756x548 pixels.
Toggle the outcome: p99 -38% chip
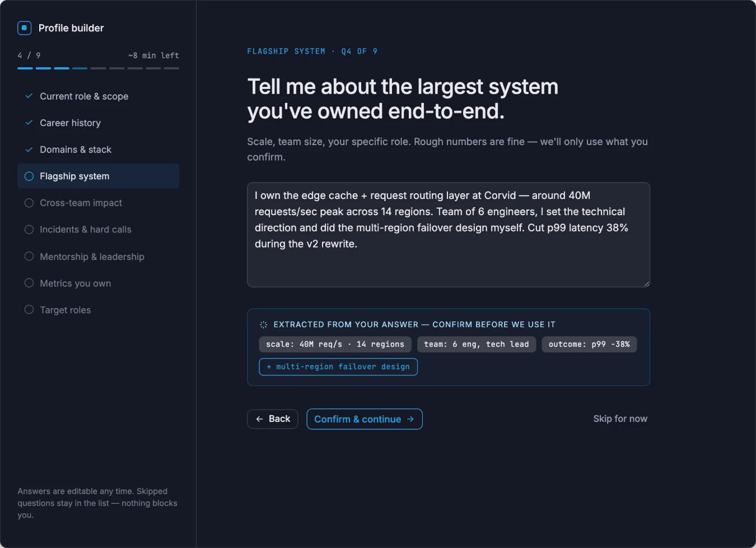(589, 344)
